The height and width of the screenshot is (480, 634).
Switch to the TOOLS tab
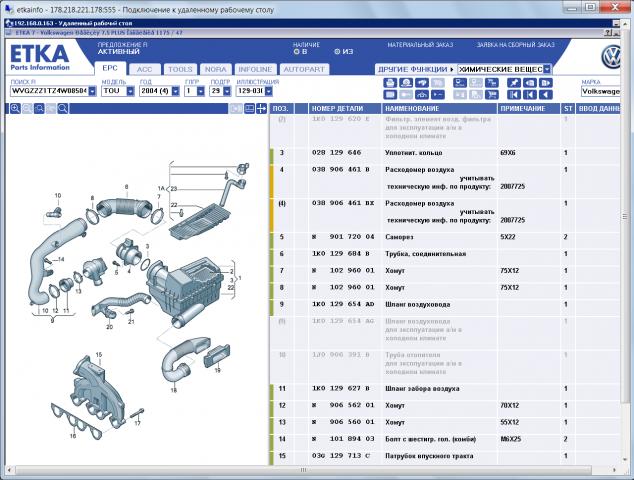click(180, 69)
